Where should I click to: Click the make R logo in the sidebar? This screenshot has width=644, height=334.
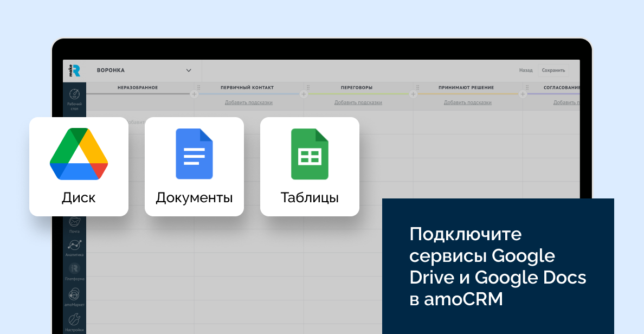(74, 70)
